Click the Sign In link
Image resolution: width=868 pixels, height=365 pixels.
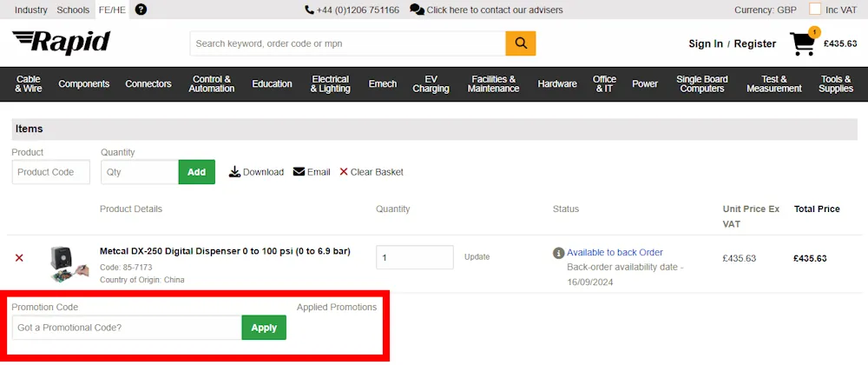pyautogui.click(x=705, y=43)
